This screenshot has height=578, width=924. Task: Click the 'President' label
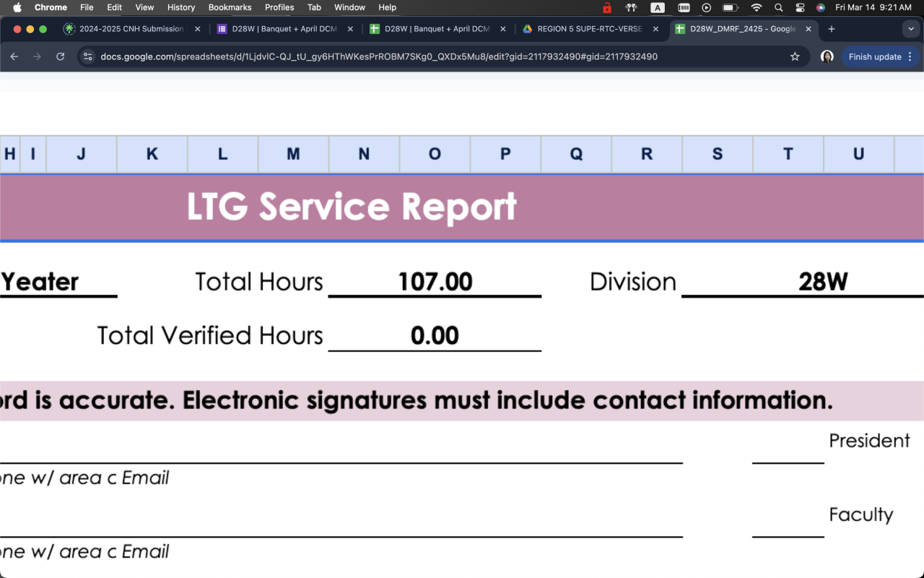(x=870, y=441)
